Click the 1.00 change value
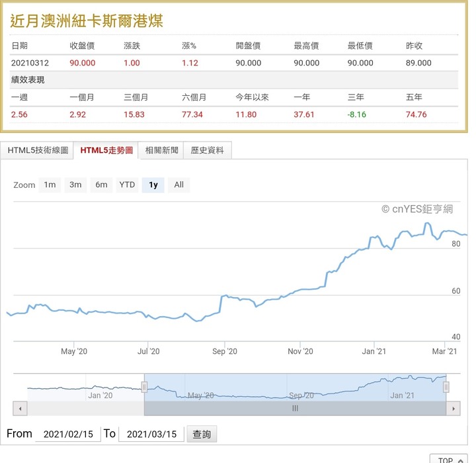 point(132,63)
